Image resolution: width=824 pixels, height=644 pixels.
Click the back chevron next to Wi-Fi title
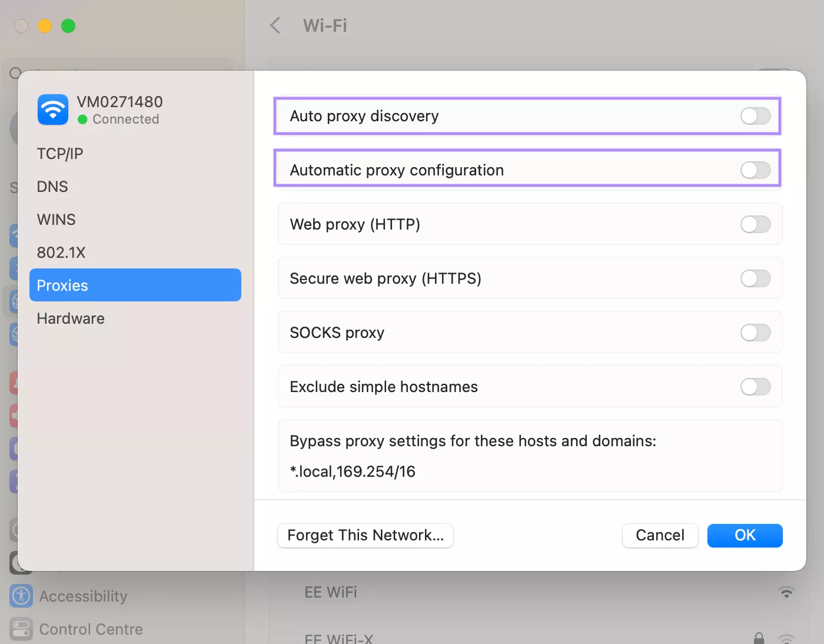274,25
